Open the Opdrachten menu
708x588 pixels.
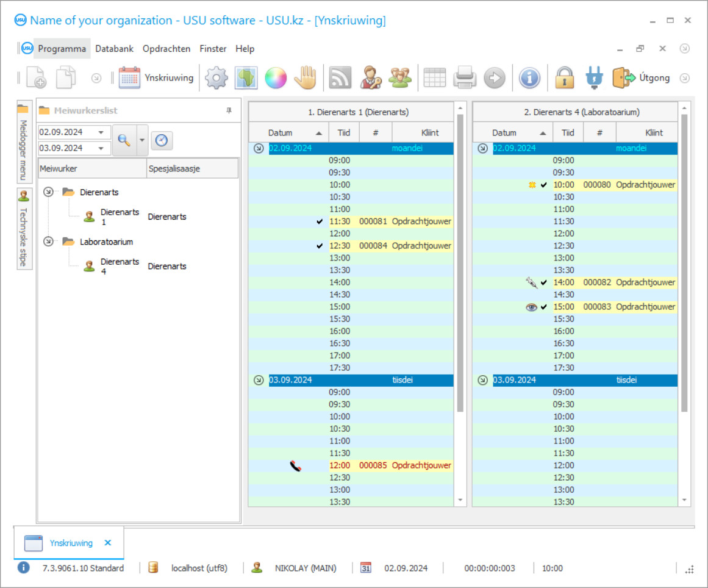click(166, 49)
